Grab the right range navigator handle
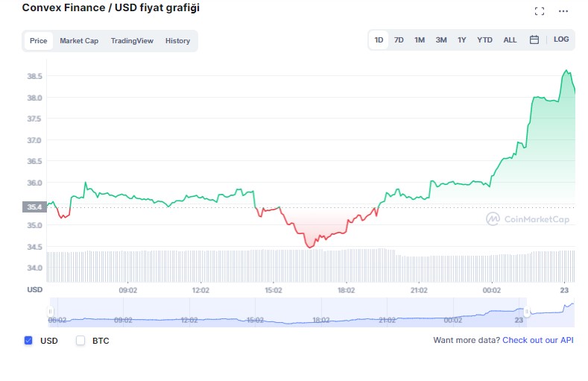 526,311
